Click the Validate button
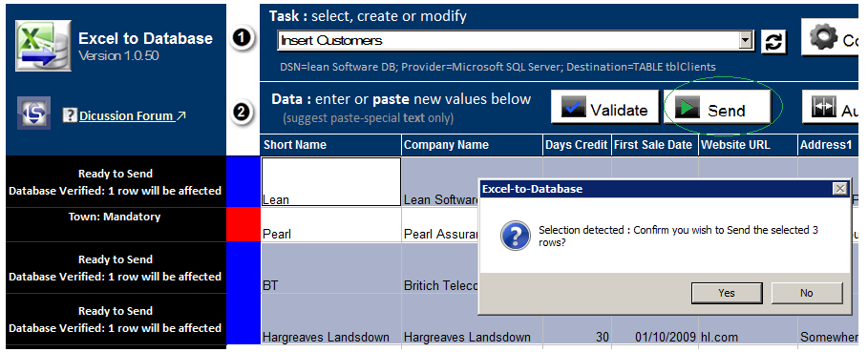Screen dimensions: 868x352 (604, 107)
